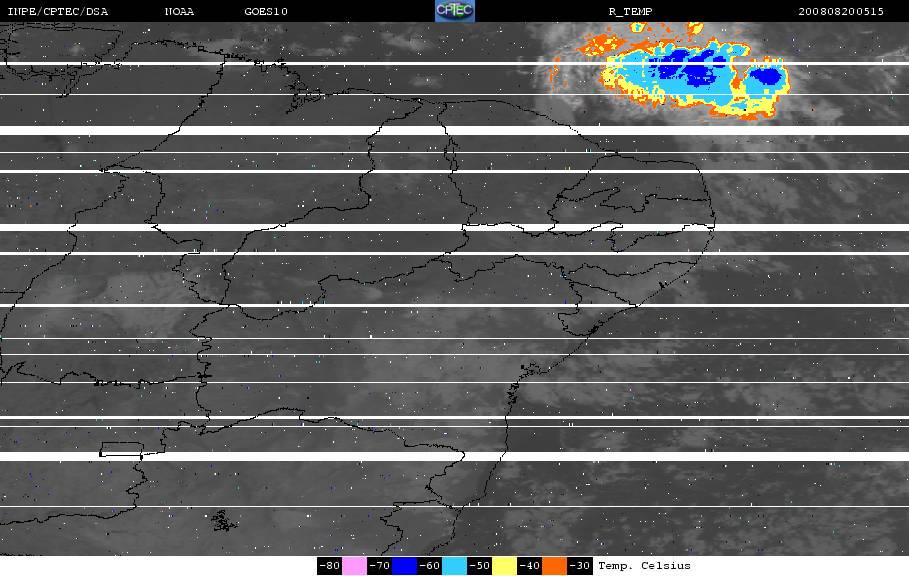Click the yellow legend swatch
Screen dimensions: 909x576
point(504,566)
